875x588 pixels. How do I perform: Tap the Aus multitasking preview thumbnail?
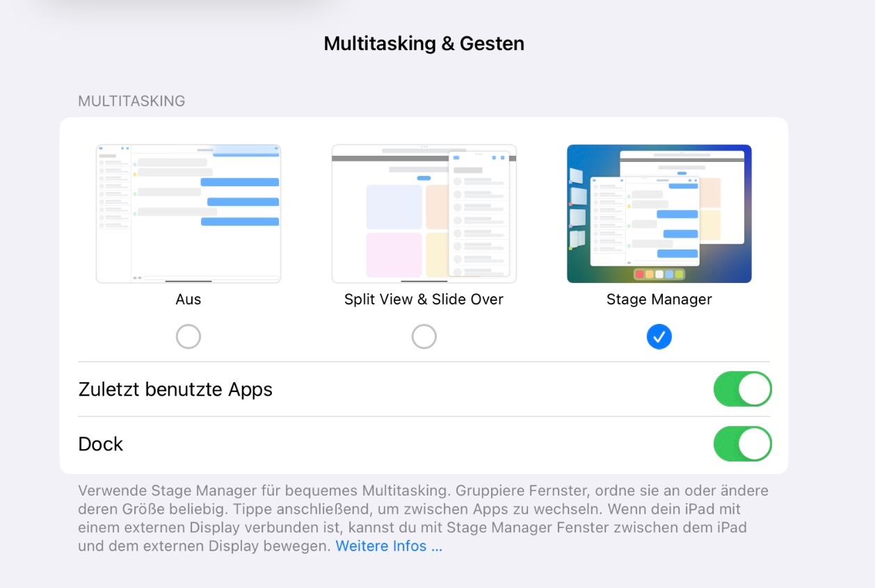click(188, 213)
